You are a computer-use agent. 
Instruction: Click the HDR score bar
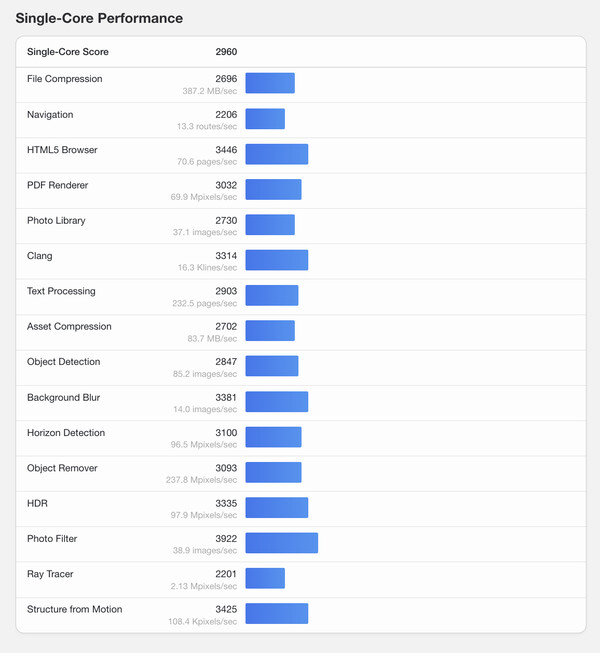tap(277, 508)
